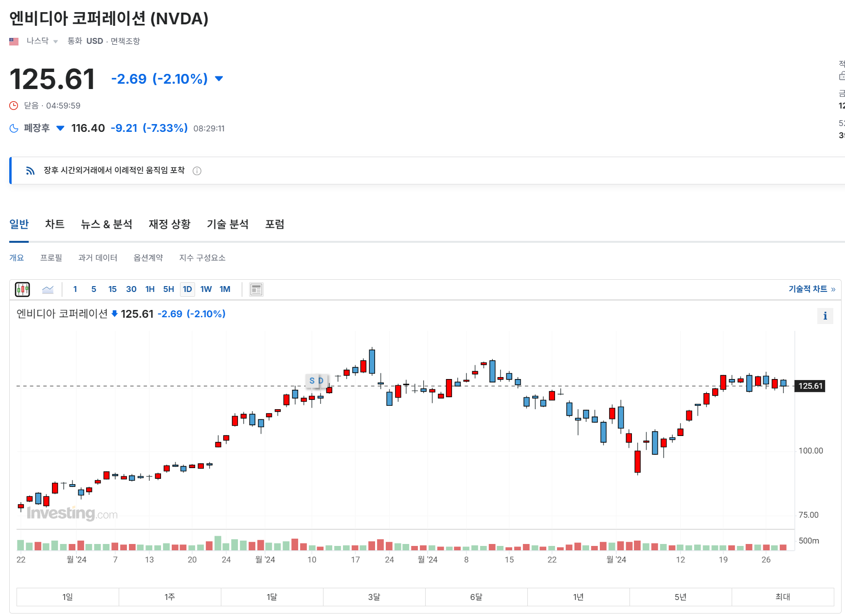Show the 1일 chart range

point(68,597)
